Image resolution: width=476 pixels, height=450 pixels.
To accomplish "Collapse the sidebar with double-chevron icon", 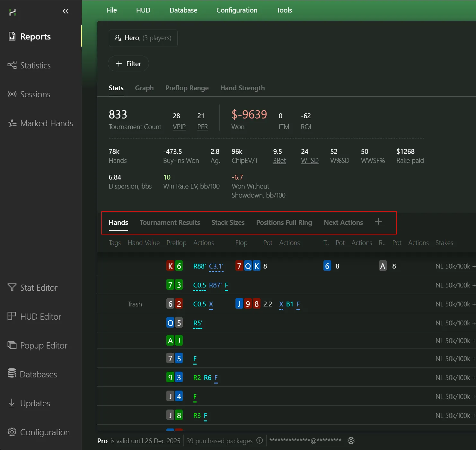I will 66,12.
